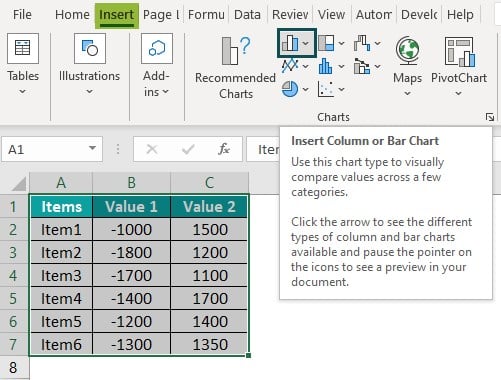Expand the Illustrations dropdown chevron
This screenshot has height=380, width=501.
click(x=89, y=91)
